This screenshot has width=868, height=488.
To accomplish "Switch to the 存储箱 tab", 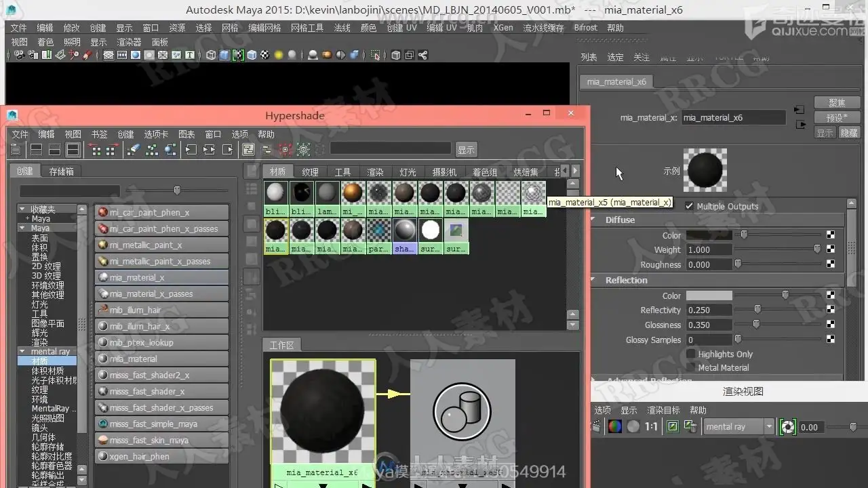I will 61,171.
